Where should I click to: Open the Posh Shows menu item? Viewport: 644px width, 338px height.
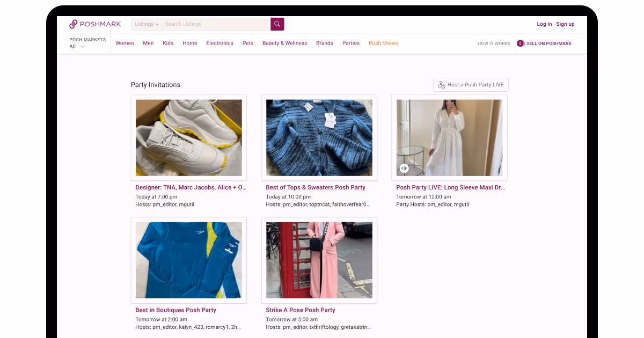(x=384, y=43)
